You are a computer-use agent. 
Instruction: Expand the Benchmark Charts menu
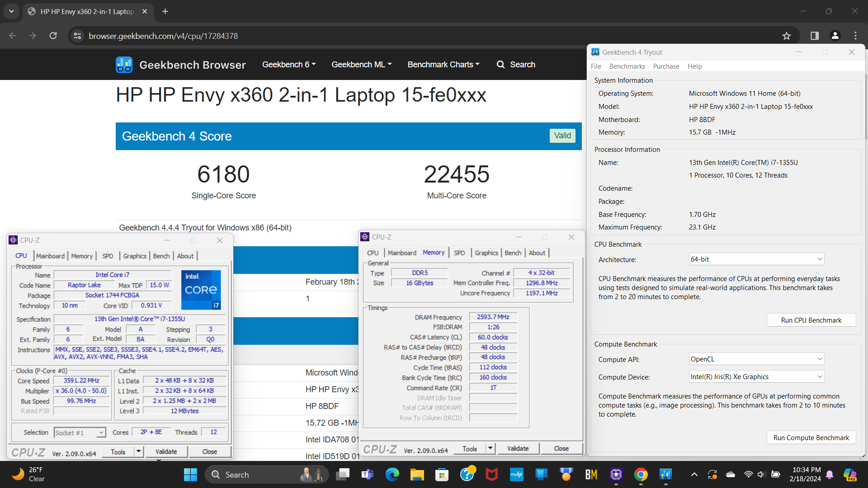tap(443, 65)
